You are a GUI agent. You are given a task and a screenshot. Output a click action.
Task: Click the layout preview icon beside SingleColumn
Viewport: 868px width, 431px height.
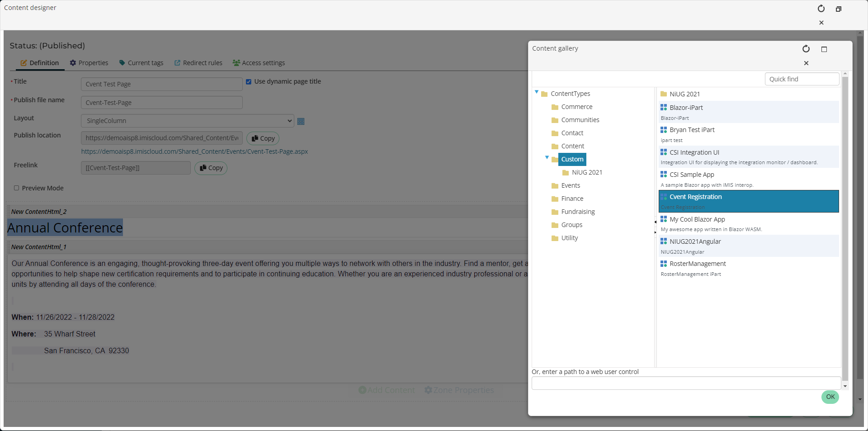pyautogui.click(x=301, y=121)
